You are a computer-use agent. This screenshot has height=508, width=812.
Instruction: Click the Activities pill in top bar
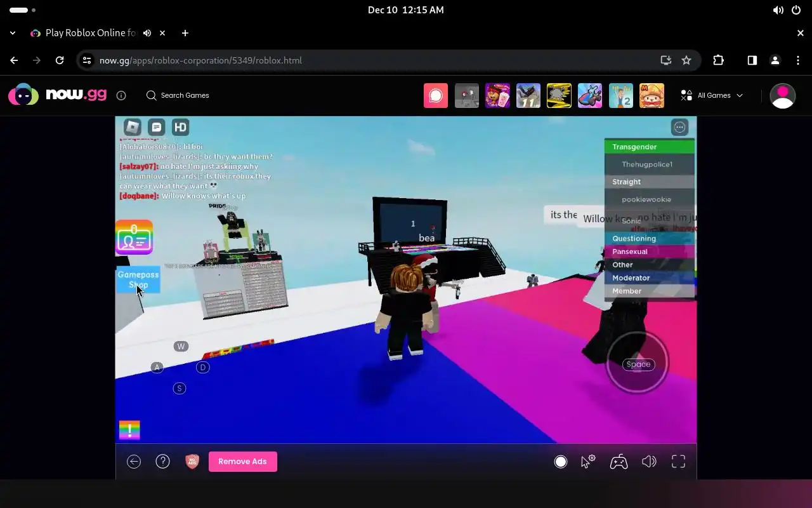(x=23, y=10)
